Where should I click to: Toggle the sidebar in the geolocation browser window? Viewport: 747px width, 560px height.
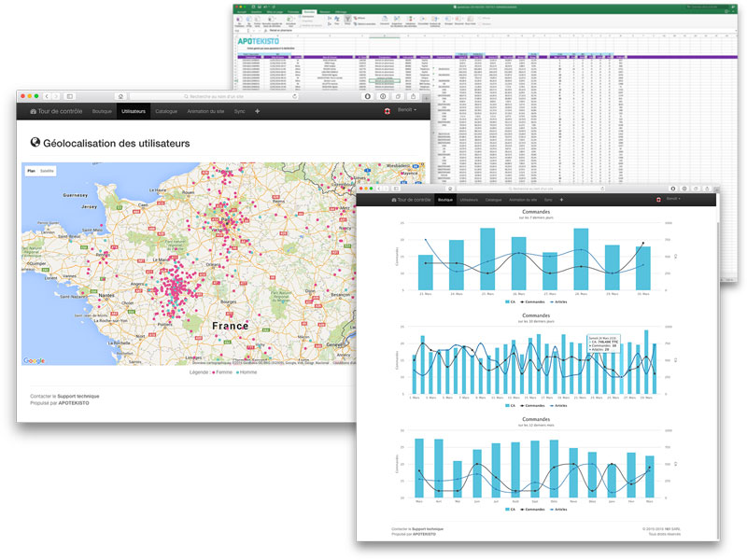70,96
